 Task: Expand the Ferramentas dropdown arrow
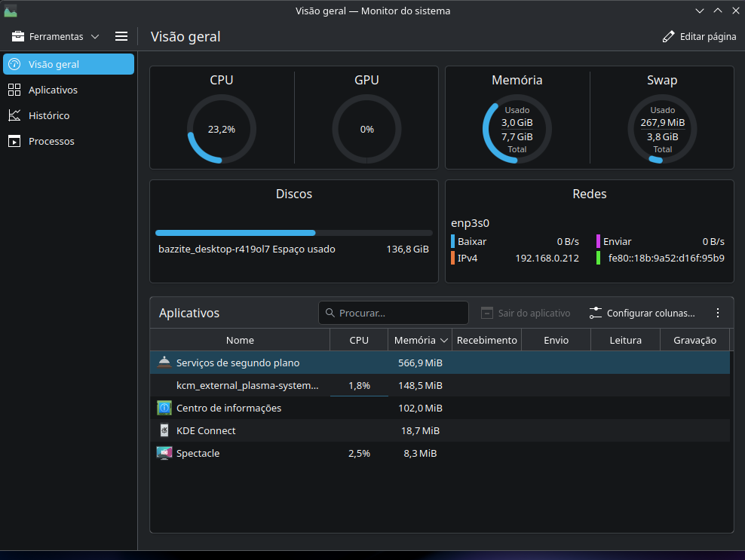pos(95,37)
